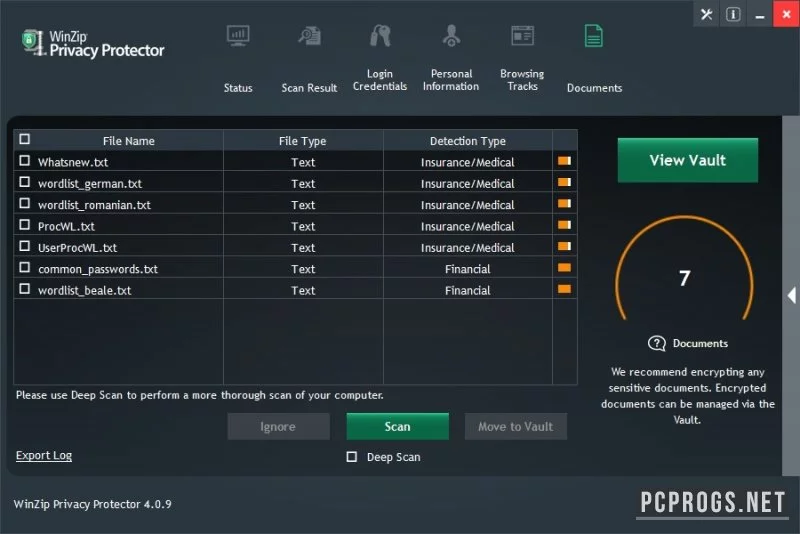The width and height of the screenshot is (800, 534).
Task: Check the box for wordlist_romanian.txt
Action: coord(24,204)
